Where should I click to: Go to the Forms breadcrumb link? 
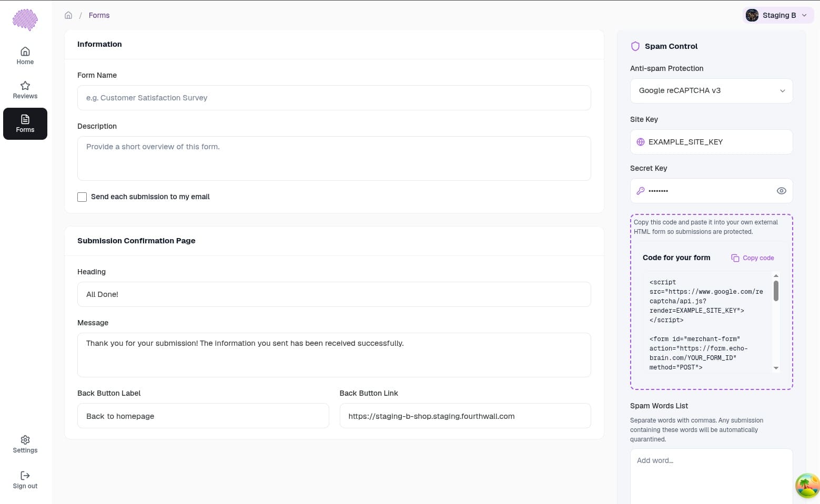[x=99, y=15]
